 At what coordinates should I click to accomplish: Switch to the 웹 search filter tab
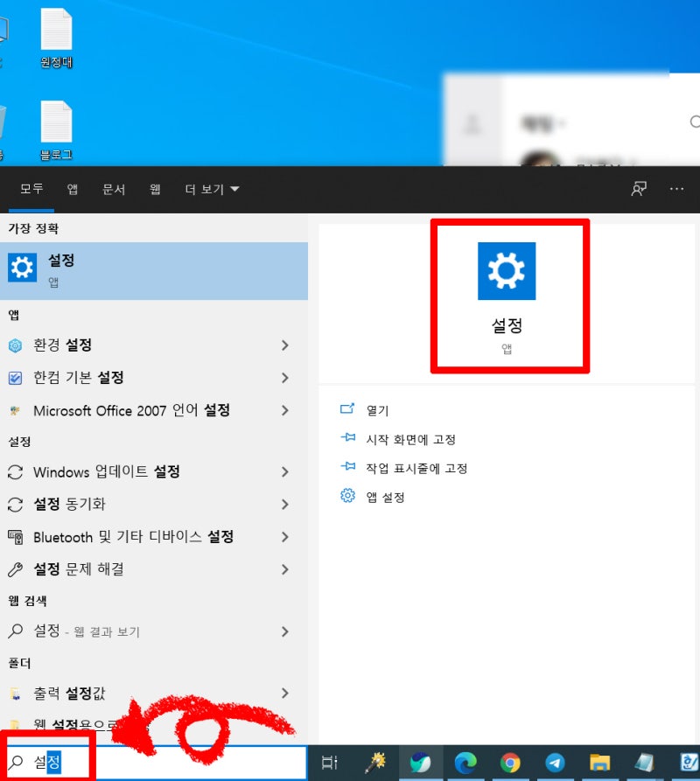click(155, 189)
